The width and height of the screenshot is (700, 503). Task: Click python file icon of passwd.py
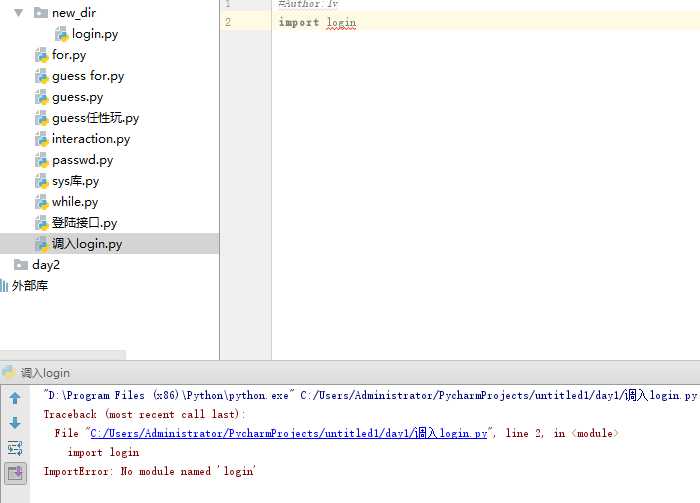coord(42,160)
